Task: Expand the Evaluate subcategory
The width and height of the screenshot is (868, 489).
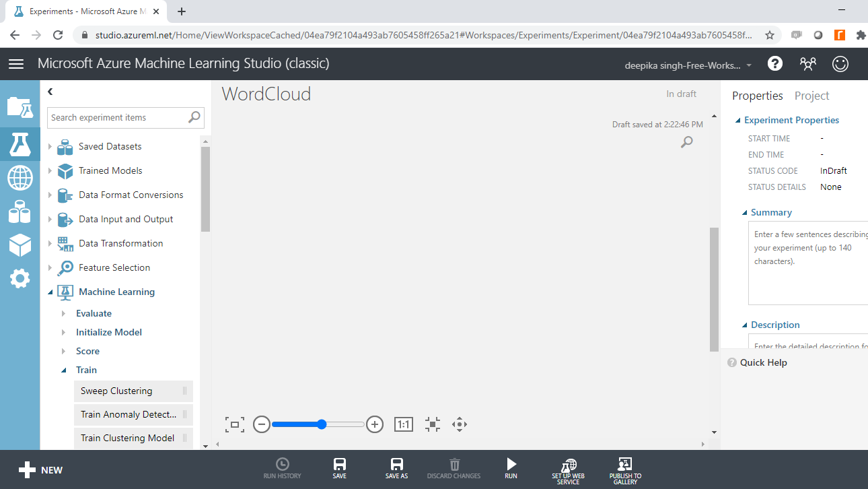Action: click(x=64, y=313)
